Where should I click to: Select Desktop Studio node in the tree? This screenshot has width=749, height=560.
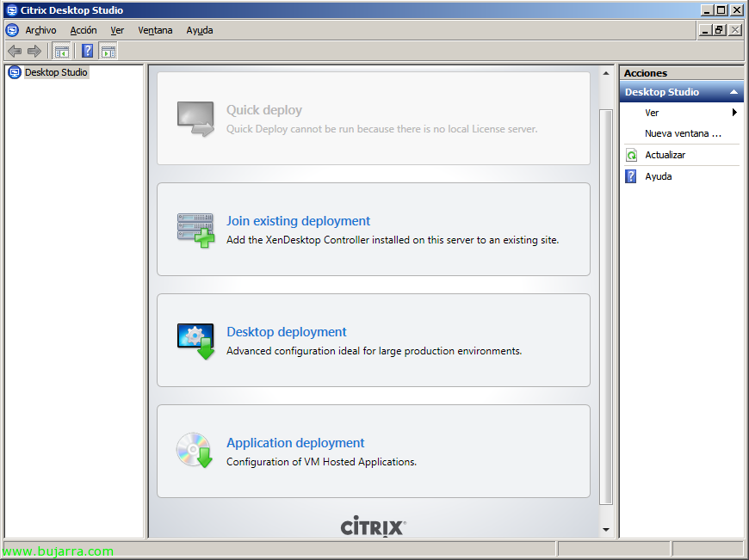coord(56,73)
